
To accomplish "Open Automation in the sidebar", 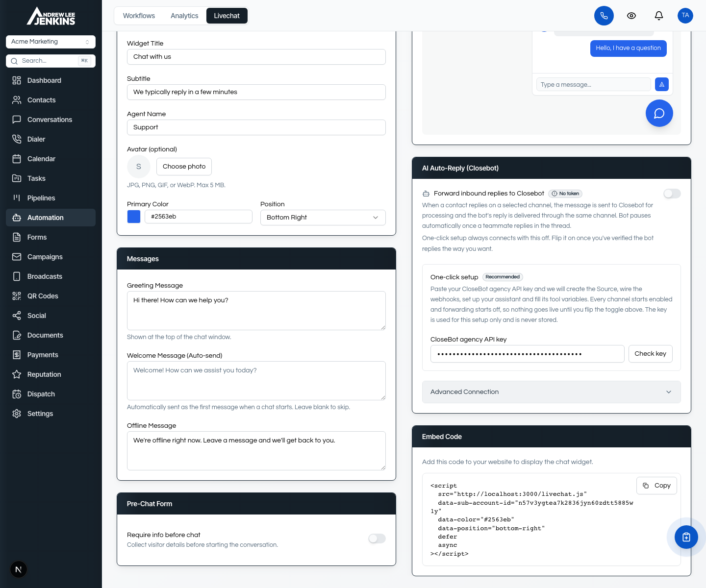I will click(50, 218).
